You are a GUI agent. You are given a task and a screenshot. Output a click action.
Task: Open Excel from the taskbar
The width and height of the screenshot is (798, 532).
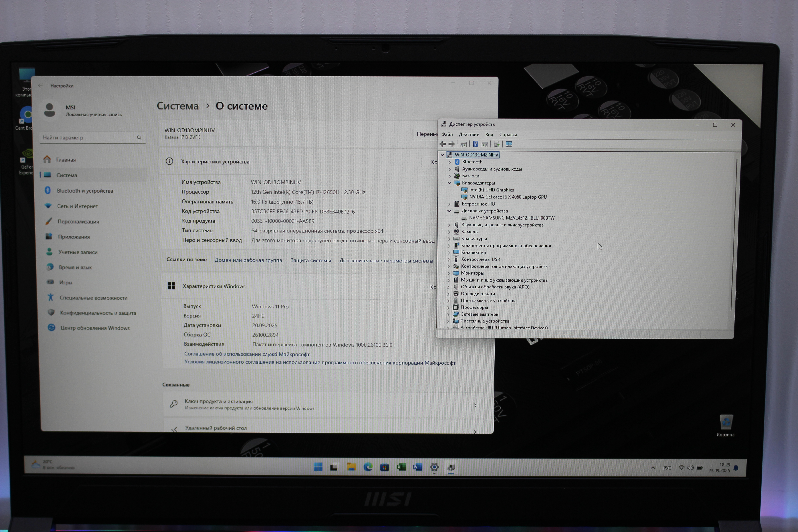point(401,468)
